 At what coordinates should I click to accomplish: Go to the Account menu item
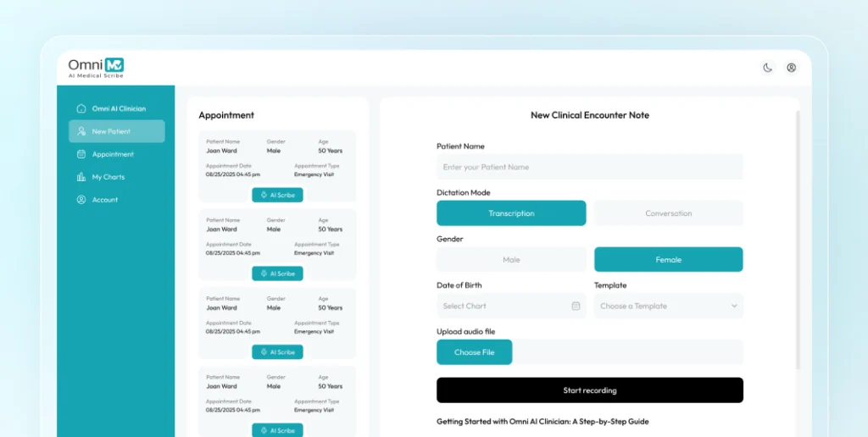(x=105, y=200)
